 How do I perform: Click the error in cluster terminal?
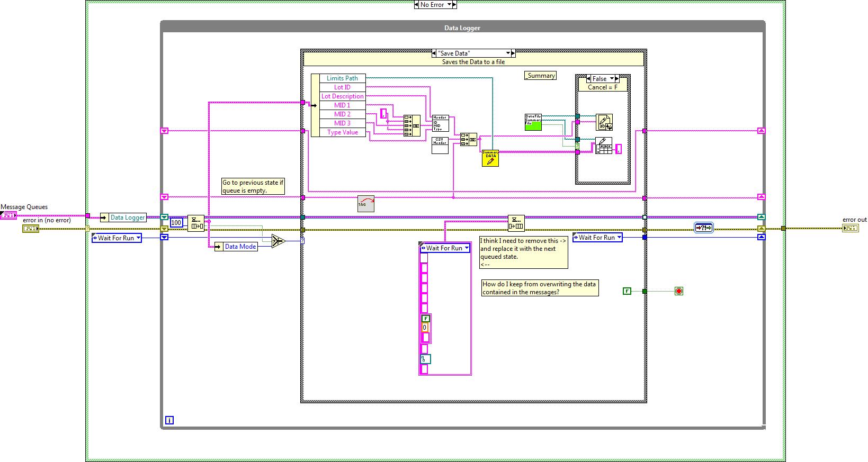pyautogui.click(x=31, y=228)
